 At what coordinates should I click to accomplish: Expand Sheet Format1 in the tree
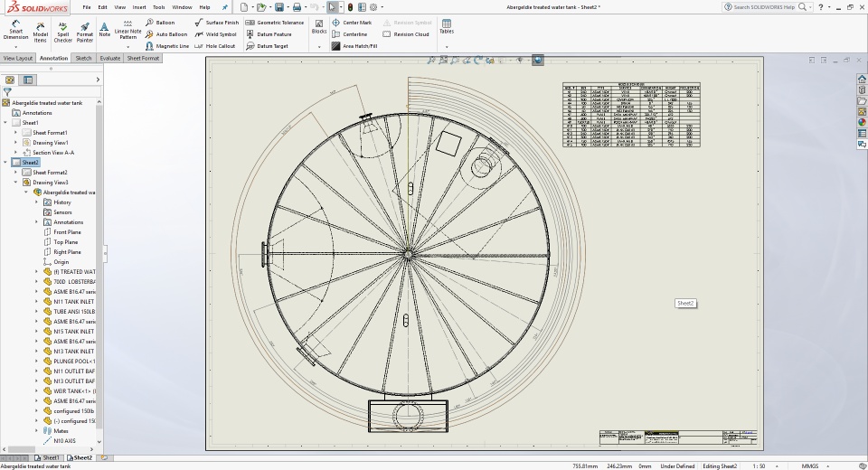(x=15, y=133)
